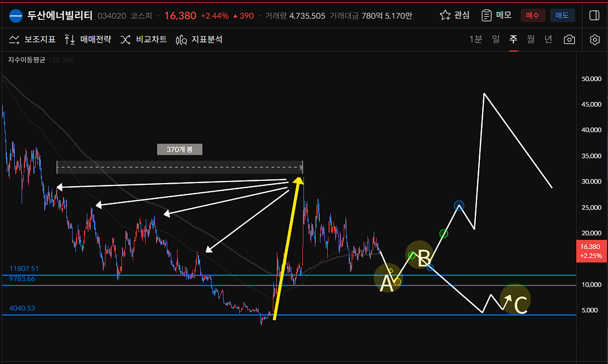This screenshot has height=364, width=608.
Task: Select the 11807.51 horizontal line label
Action: pos(24,269)
